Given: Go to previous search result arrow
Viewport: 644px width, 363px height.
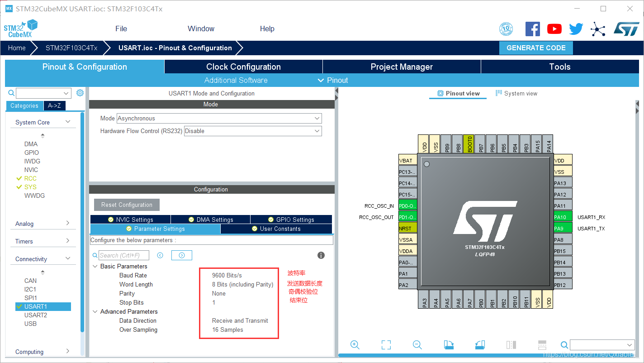Looking at the screenshot, I should pyautogui.click(x=160, y=255).
